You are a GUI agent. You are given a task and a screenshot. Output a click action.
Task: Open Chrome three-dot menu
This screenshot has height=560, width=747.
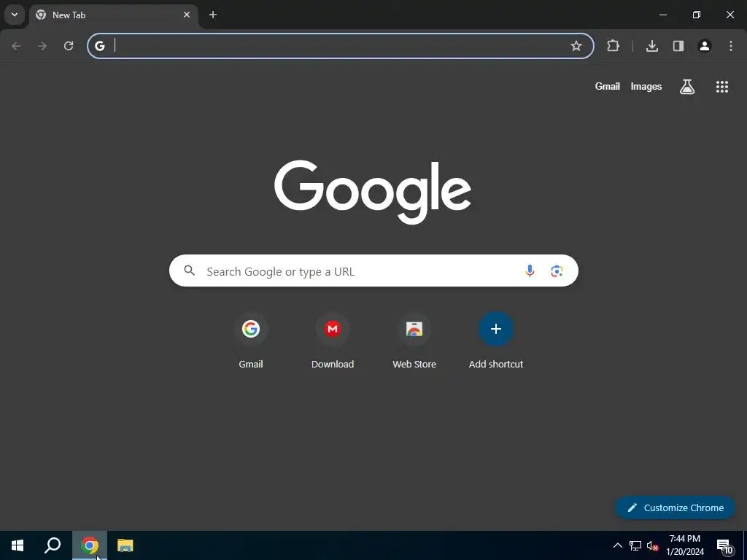731,46
